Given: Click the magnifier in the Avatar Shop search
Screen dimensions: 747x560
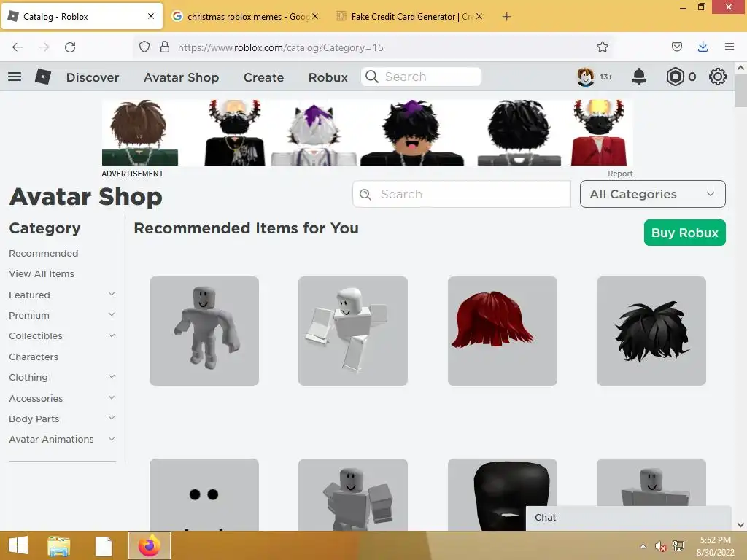Looking at the screenshot, I should click(365, 194).
